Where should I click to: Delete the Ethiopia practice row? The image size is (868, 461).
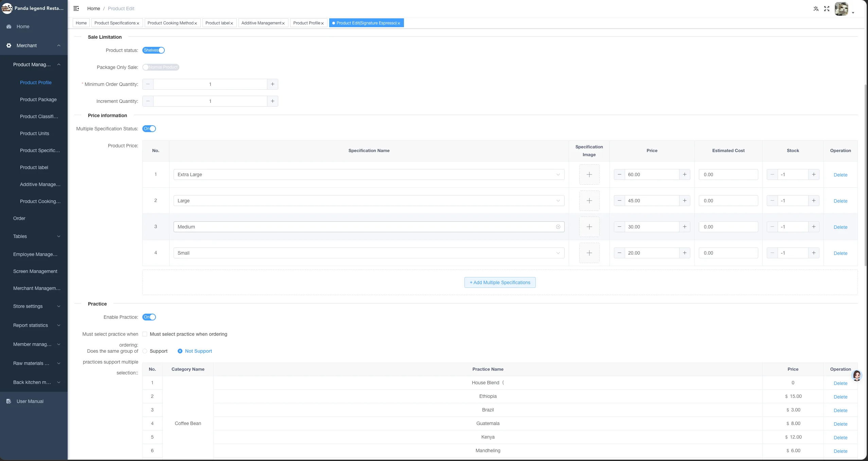(840, 397)
